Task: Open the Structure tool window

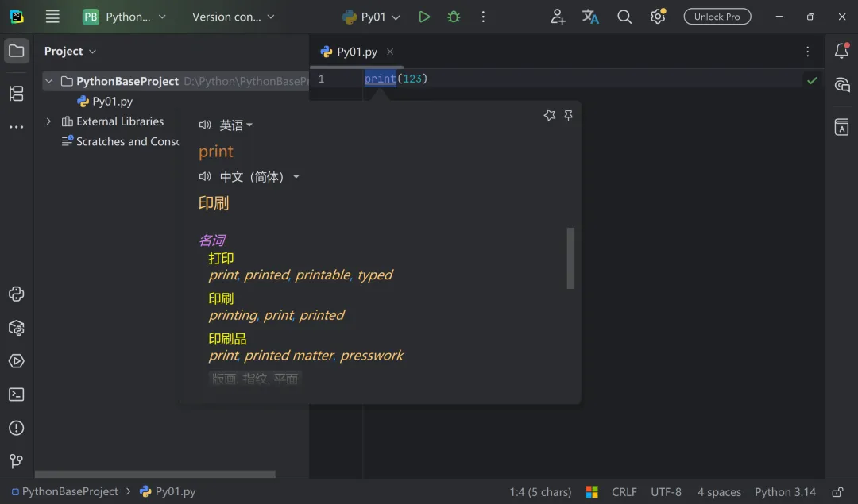Action: [17, 94]
